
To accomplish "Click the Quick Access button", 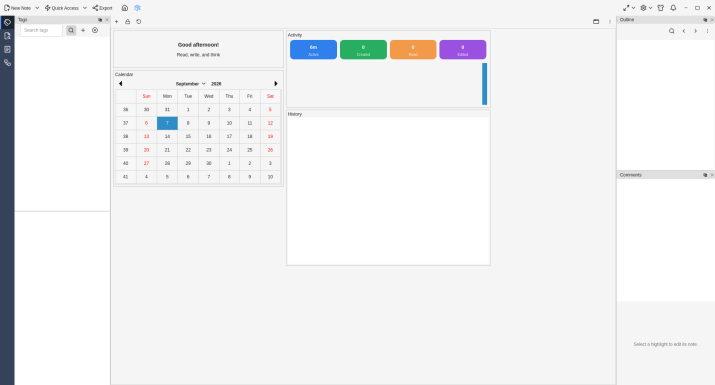I will pos(62,8).
